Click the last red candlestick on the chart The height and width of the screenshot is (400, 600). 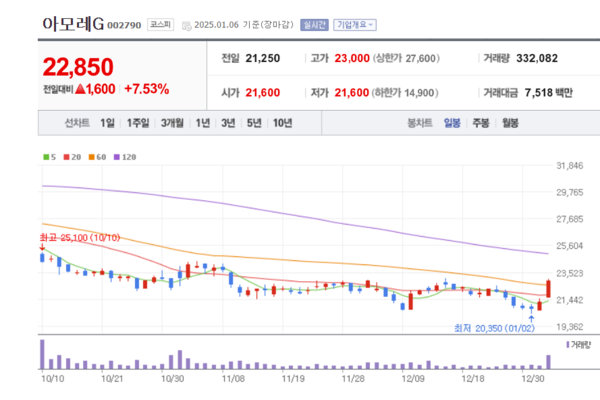click(548, 289)
